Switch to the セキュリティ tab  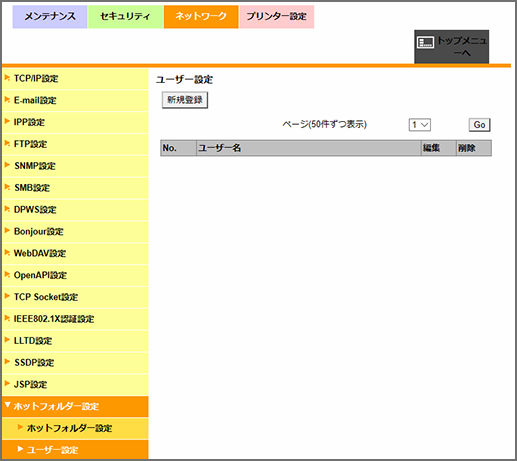pyautogui.click(x=125, y=16)
